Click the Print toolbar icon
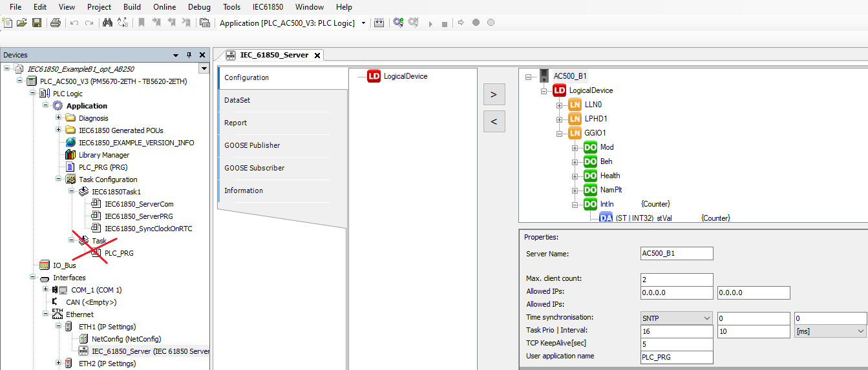Image resolution: width=868 pixels, height=370 pixels. (x=55, y=23)
